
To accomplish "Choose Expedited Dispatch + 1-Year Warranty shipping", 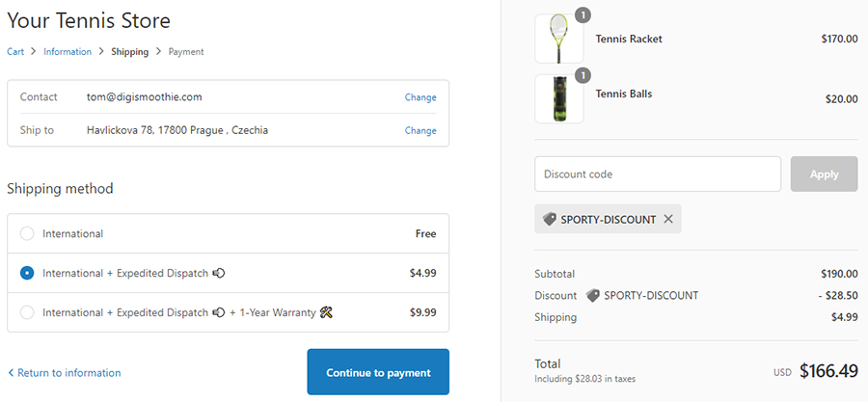I will pos(27,312).
